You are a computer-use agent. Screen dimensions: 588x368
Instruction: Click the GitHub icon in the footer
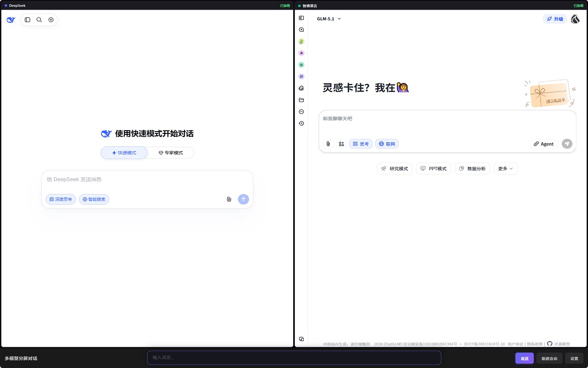point(549,344)
